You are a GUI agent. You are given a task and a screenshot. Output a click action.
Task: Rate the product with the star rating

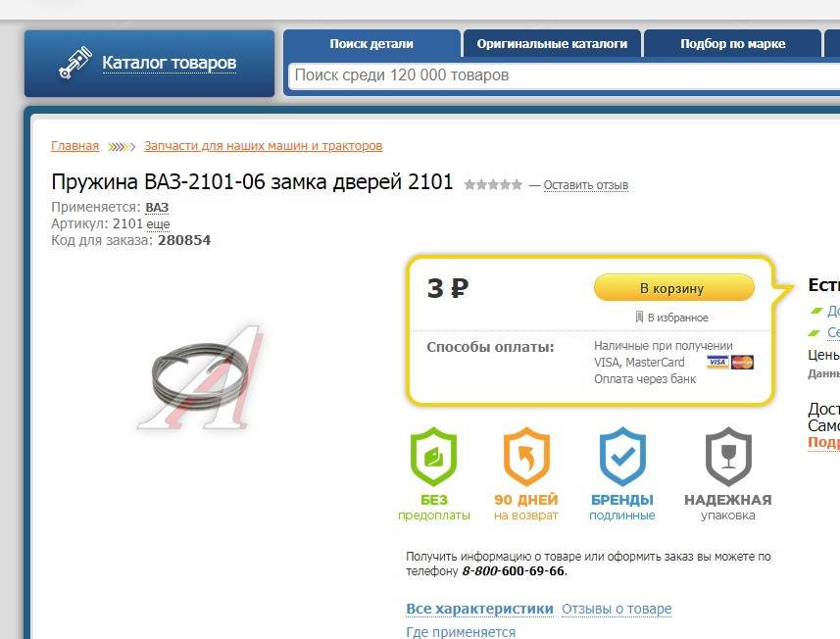(493, 185)
